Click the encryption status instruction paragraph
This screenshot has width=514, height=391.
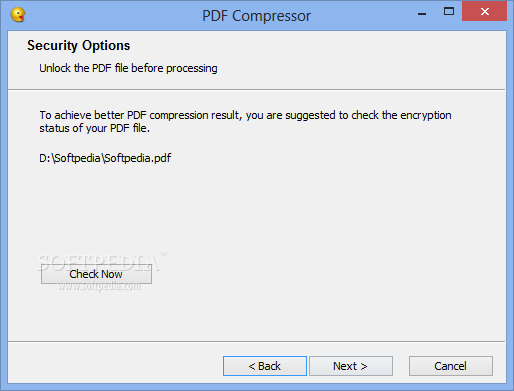(245, 122)
